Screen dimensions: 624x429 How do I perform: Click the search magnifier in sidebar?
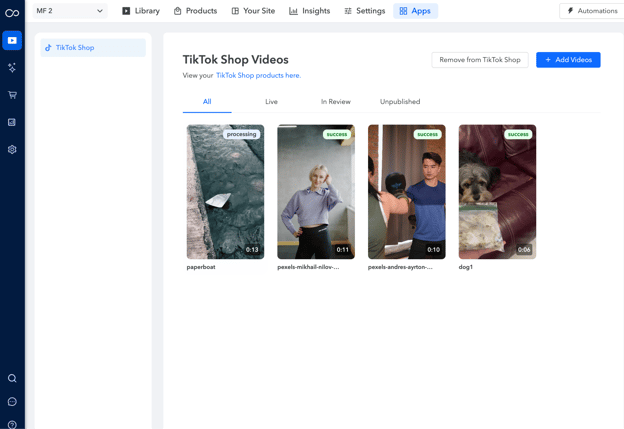point(12,378)
